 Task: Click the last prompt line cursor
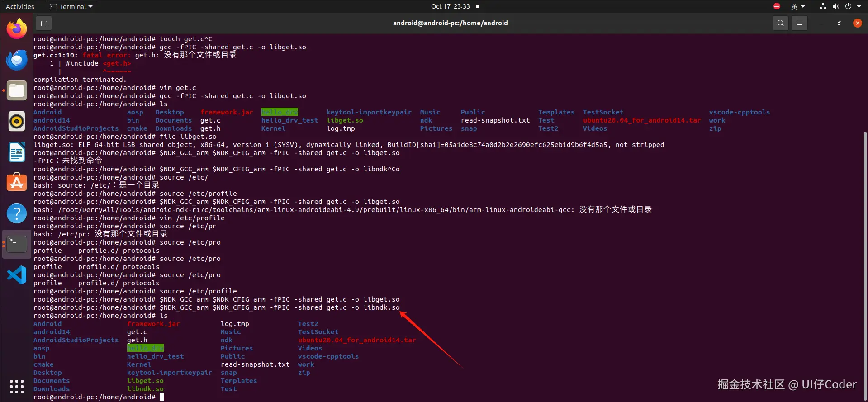(x=161, y=397)
